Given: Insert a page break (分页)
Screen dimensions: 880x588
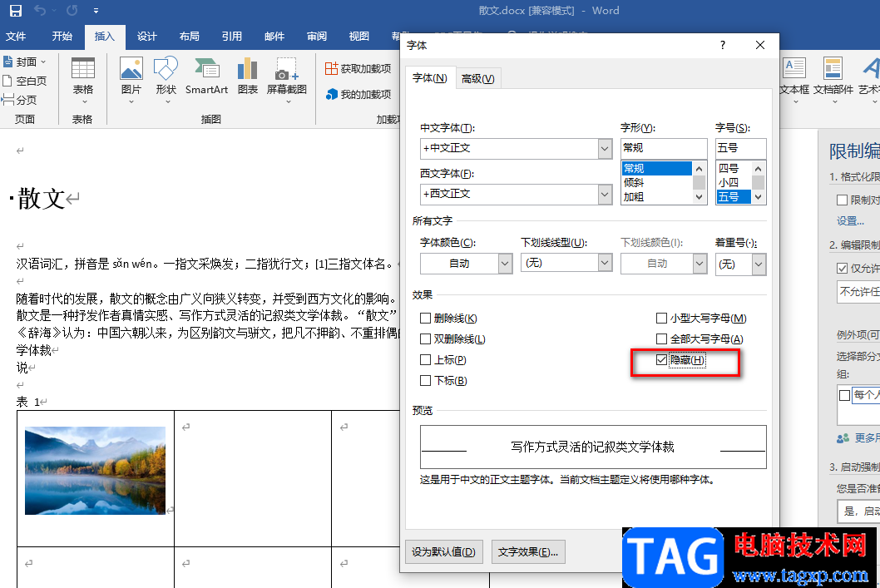Looking at the screenshot, I should coord(20,100).
